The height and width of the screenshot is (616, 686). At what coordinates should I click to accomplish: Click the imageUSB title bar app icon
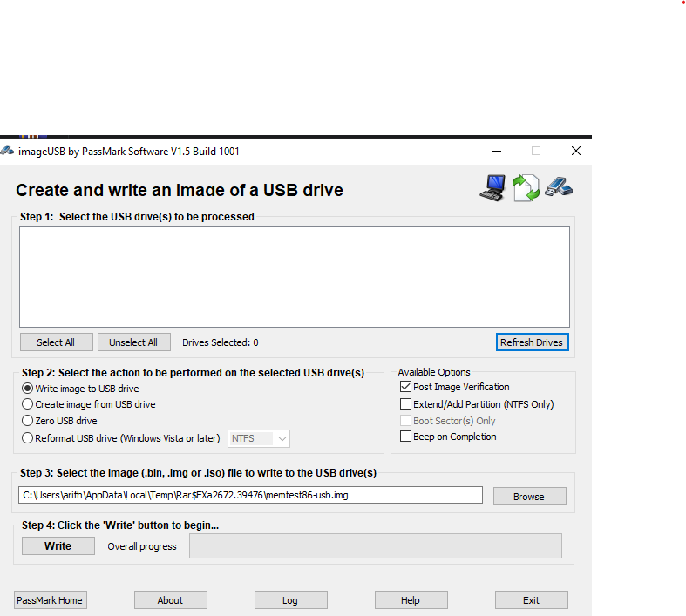click(7, 152)
